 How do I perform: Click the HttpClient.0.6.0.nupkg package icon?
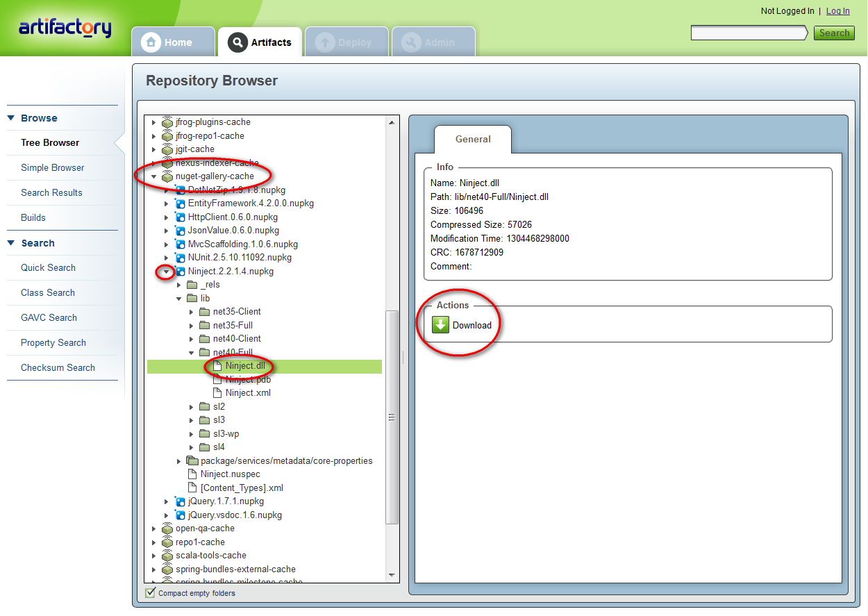click(180, 217)
